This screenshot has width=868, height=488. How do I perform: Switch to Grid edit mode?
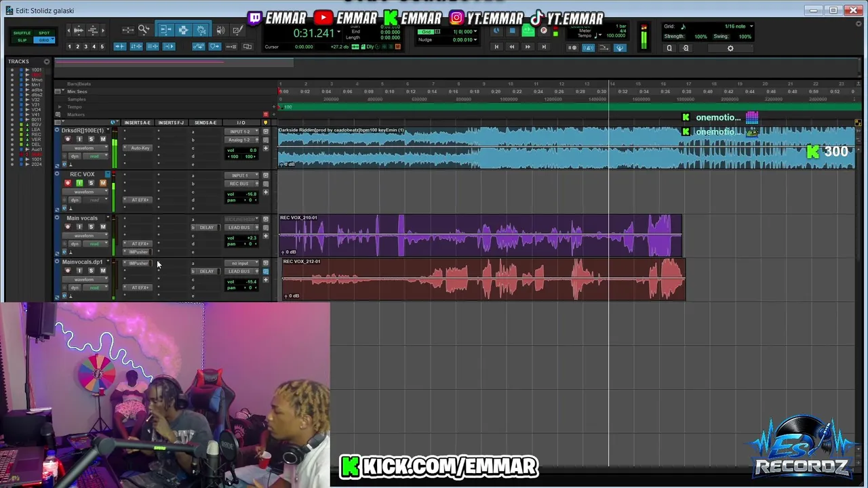tap(44, 40)
